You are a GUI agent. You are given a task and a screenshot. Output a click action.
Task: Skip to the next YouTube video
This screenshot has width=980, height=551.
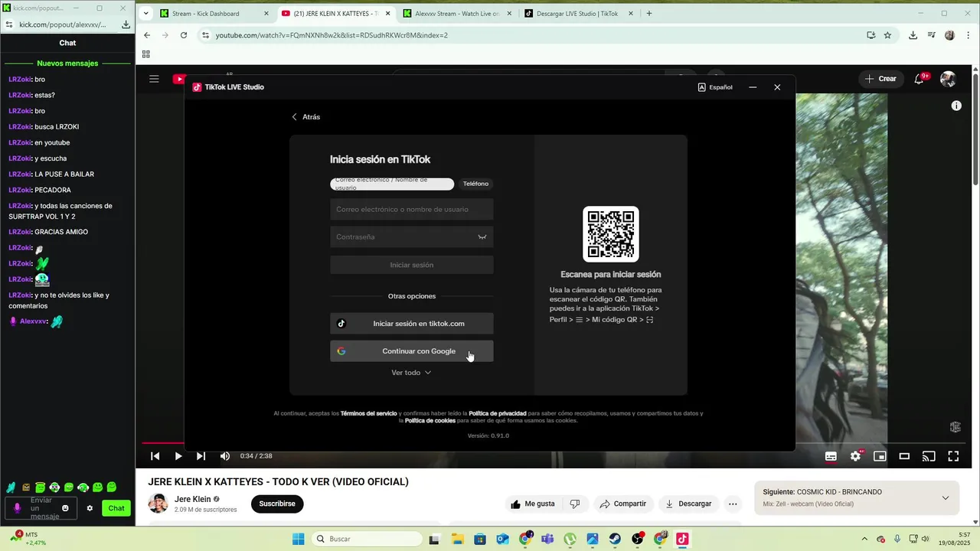pos(201,456)
